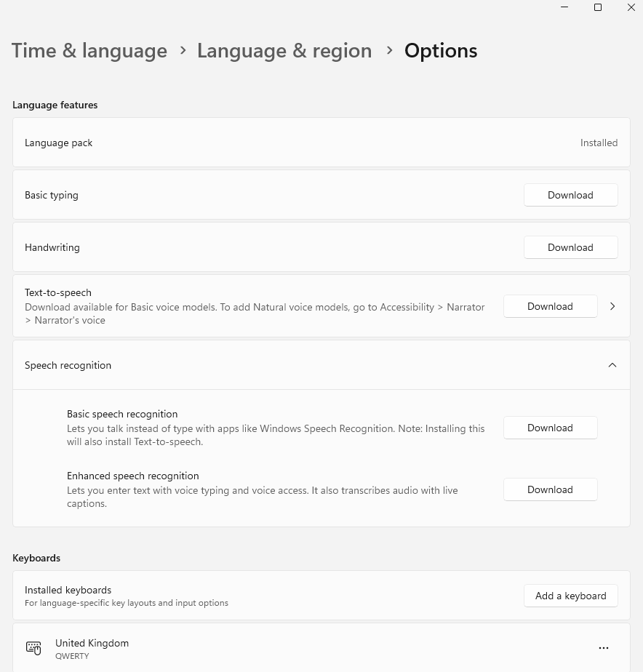The image size is (643, 672).
Task: Download Basic speech recognition
Action: (x=550, y=428)
